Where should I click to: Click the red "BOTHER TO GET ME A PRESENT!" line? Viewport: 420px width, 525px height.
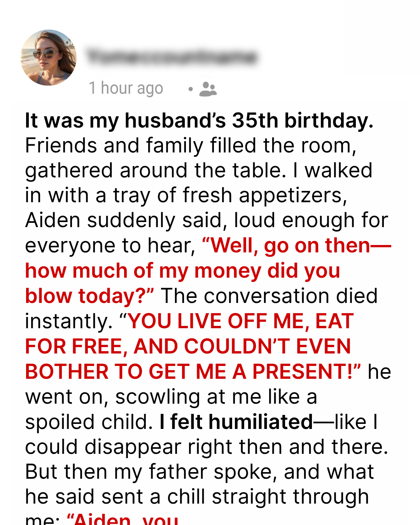[193, 372]
